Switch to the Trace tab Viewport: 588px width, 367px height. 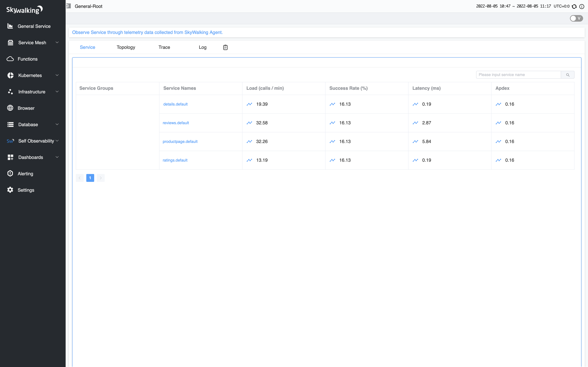coord(164,47)
